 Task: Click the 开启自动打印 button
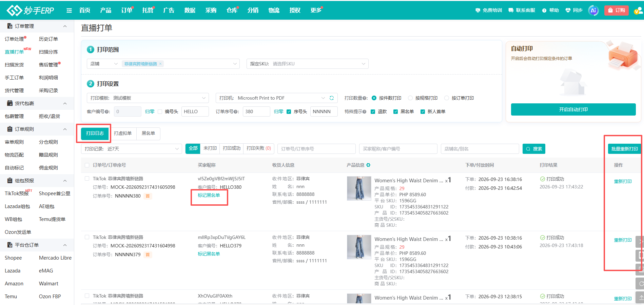point(573,109)
